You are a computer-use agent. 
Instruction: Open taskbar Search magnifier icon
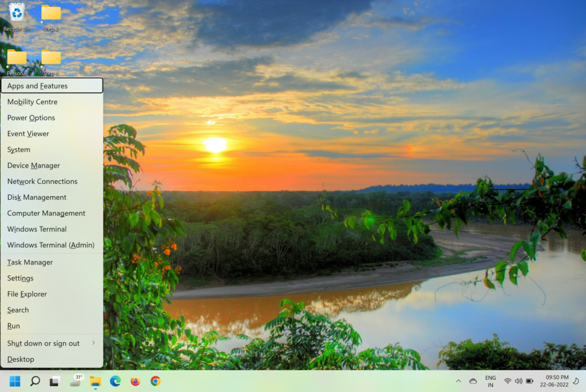pos(35,381)
